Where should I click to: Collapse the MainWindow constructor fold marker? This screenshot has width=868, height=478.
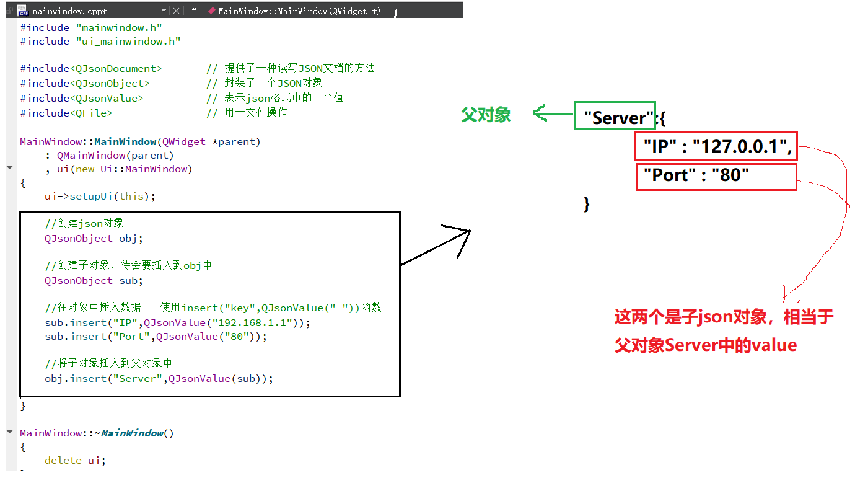tap(9, 168)
